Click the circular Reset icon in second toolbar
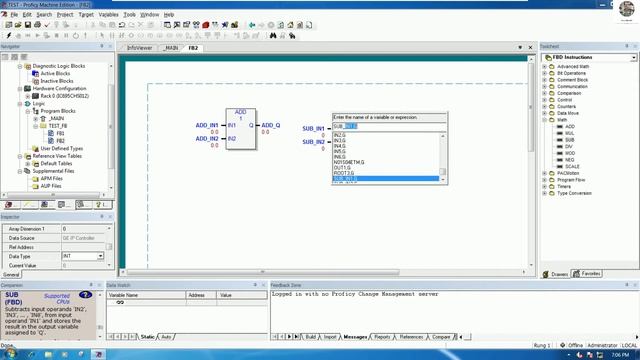The width and height of the screenshot is (640, 360). click(x=76, y=36)
